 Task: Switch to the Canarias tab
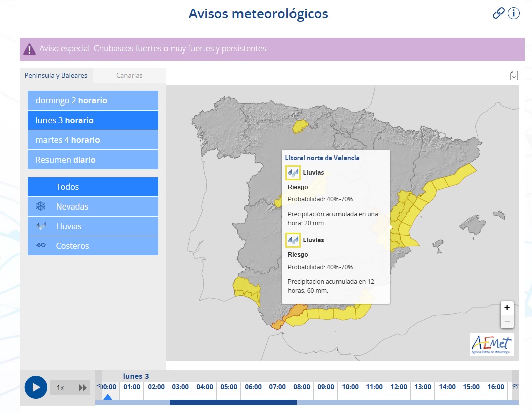tap(129, 75)
